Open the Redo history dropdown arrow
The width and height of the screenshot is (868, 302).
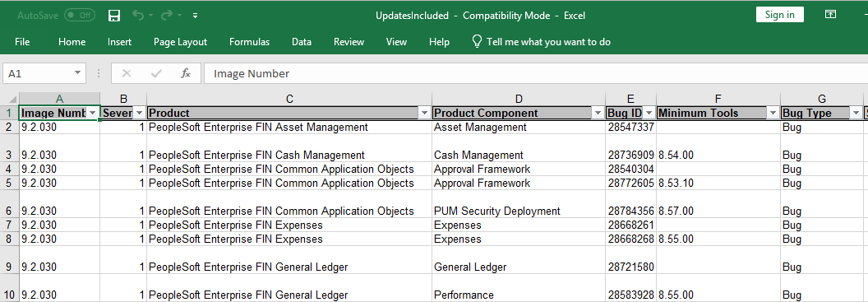179,16
